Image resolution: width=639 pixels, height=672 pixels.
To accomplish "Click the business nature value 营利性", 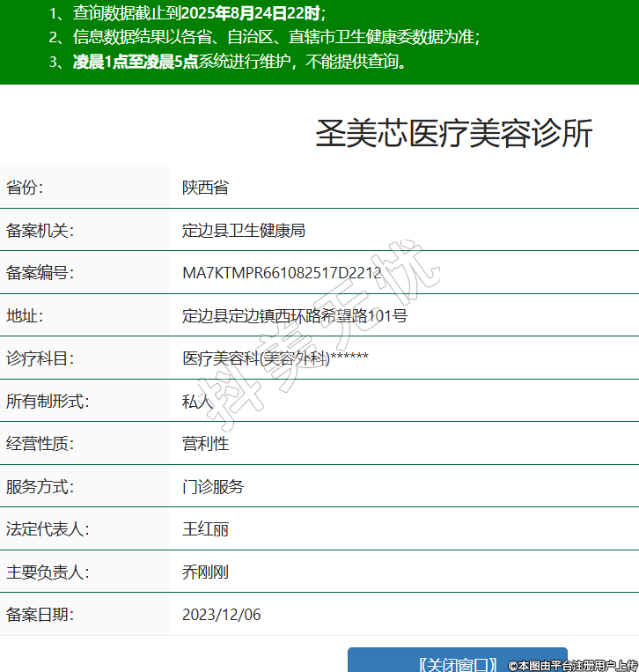I will click(x=205, y=444).
